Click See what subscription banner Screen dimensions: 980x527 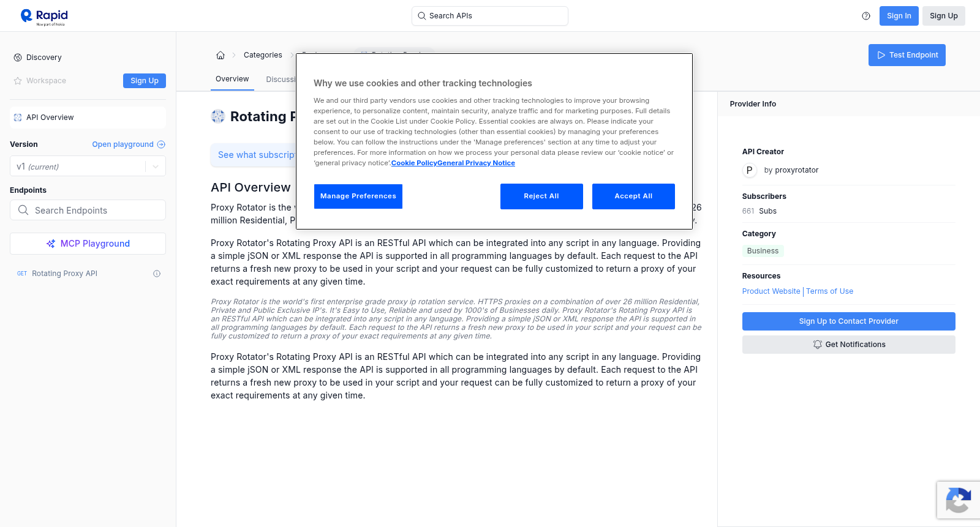click(x=253, y=155)
